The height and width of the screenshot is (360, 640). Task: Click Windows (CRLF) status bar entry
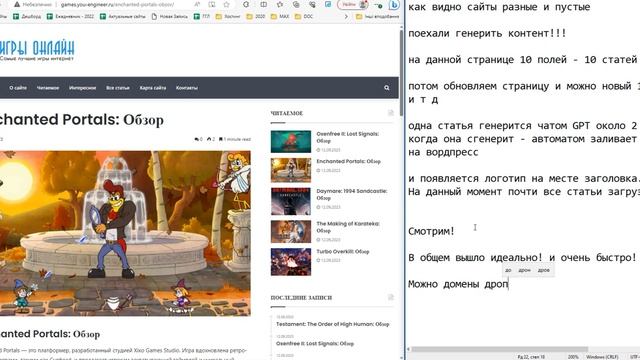click(x=602, y=357)
